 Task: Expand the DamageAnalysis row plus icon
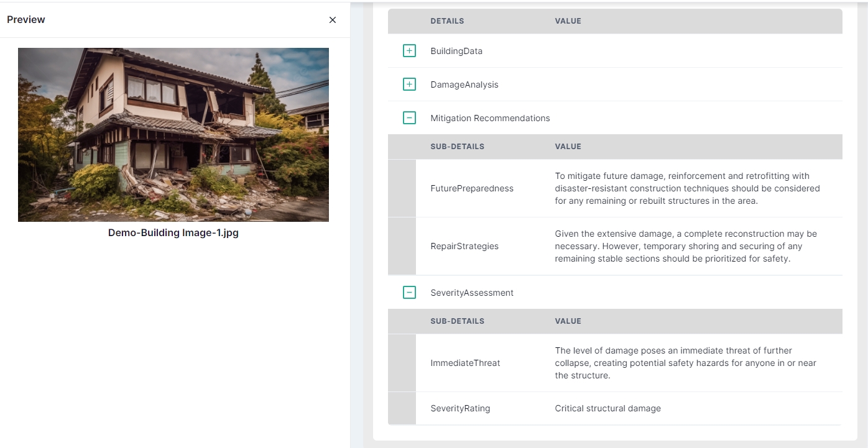click(409, 85)
